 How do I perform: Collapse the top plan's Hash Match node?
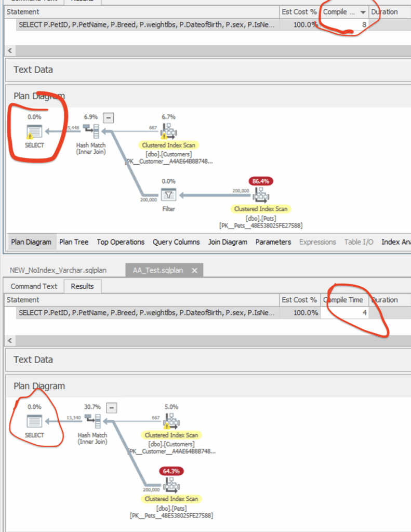109,117
